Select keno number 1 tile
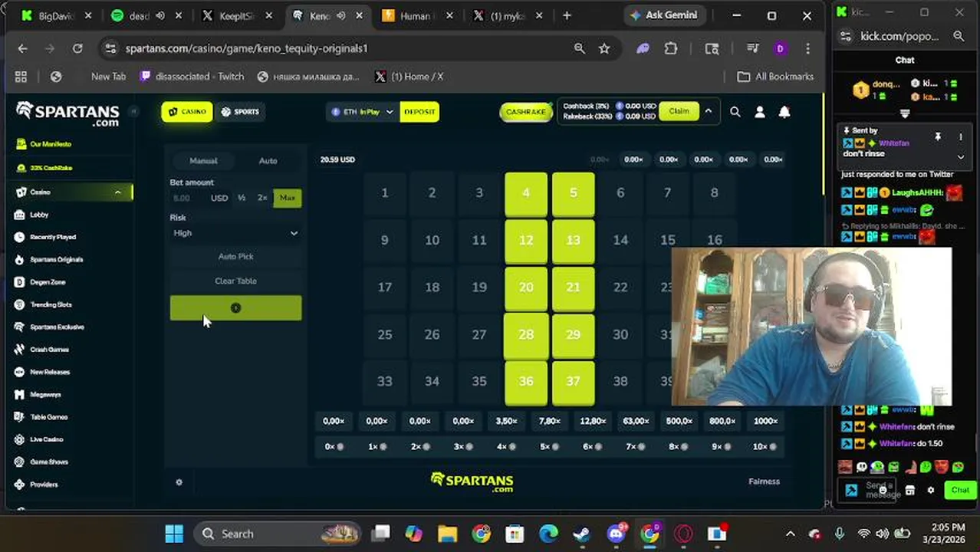 click(385, 193)
